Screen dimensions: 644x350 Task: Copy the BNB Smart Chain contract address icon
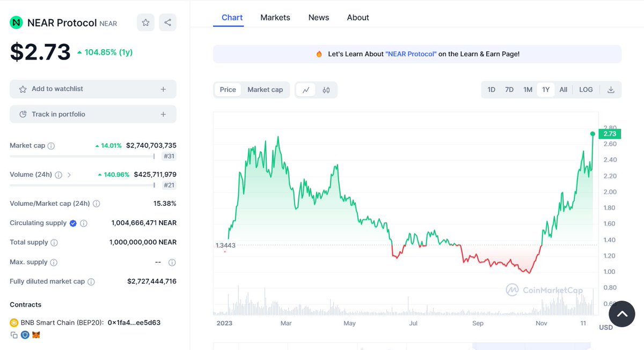14,335
